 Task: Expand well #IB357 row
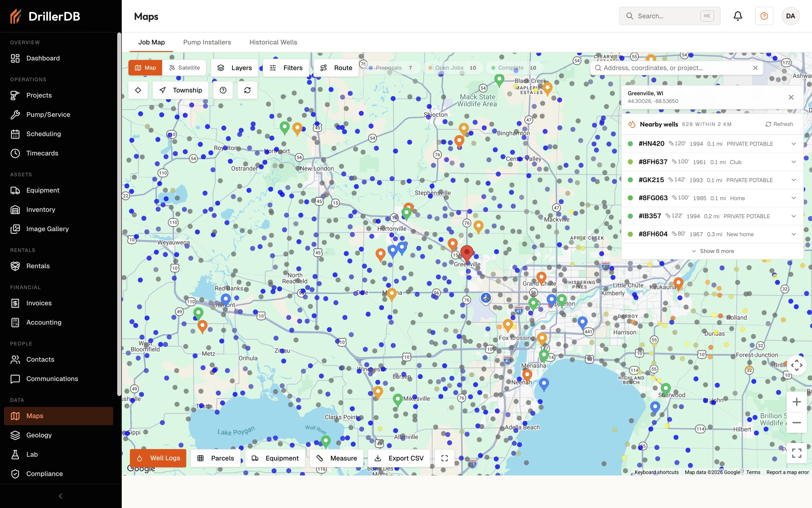coord(712,216)
